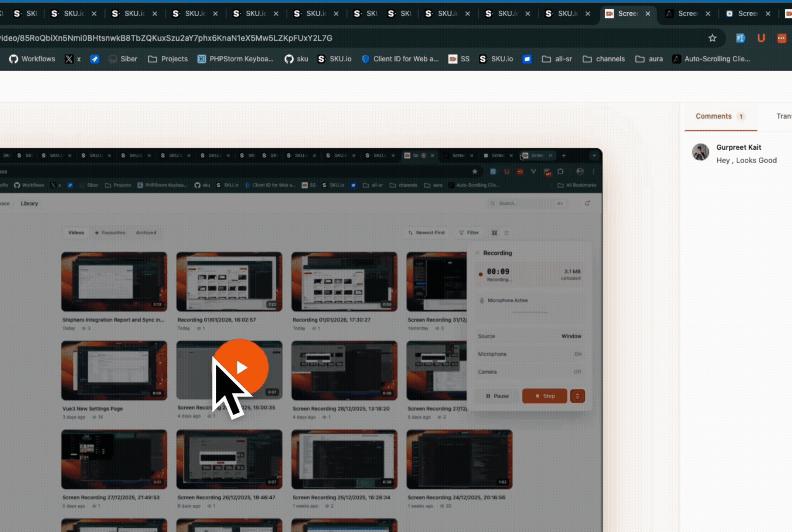Expand the channels bookmarks folder

coord(604,59)
